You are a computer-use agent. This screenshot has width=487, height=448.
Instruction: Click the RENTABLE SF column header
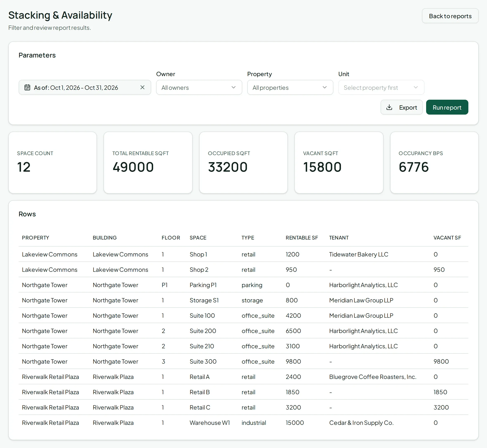point(302,238)
